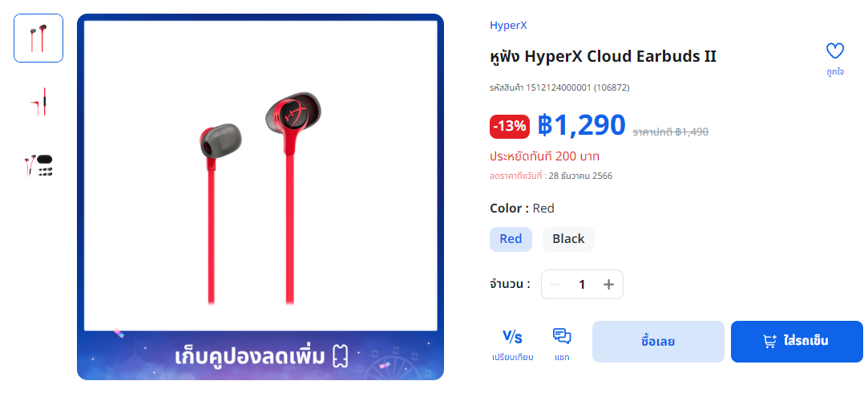Click the heart wishlist icon
This screenshot has width=868, height=393.
[x=835, y=51]
